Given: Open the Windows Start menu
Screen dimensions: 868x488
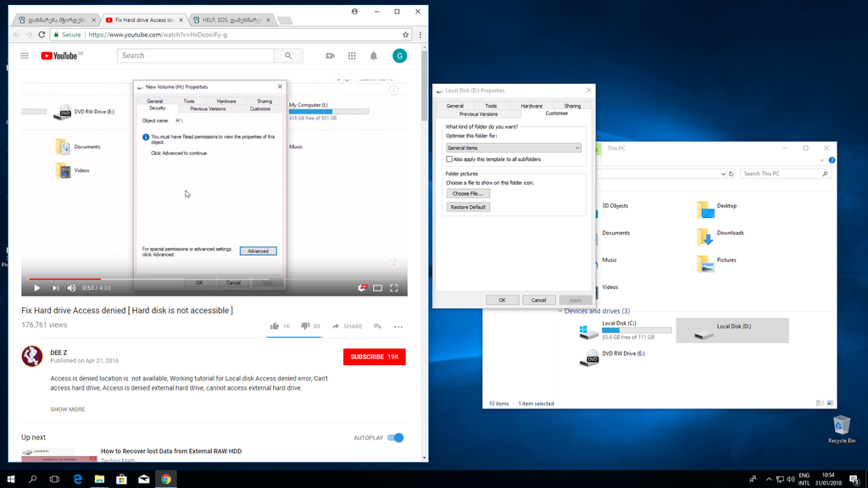Looking at the screenshot, I should [10, 480].
